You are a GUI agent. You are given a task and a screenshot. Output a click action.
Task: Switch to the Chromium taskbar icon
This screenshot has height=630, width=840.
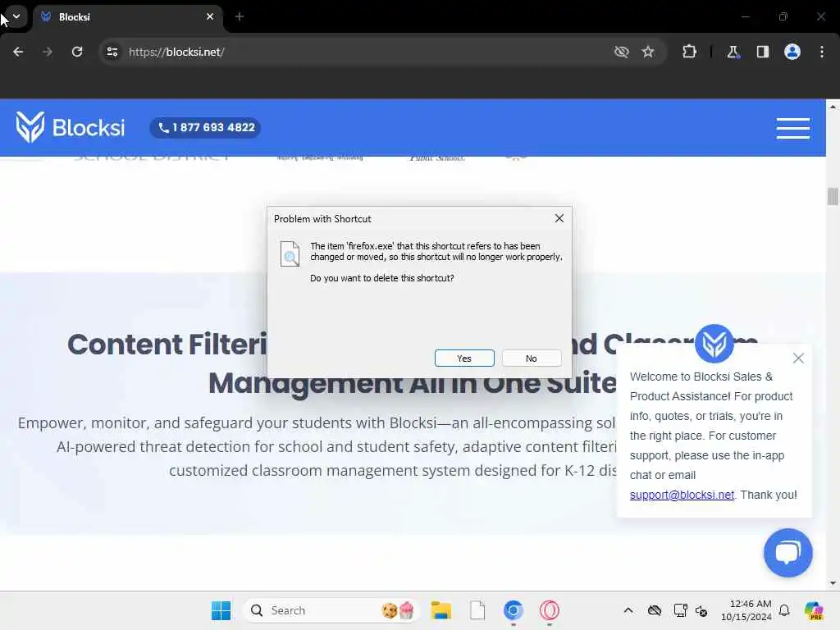(x=514, y=610)
